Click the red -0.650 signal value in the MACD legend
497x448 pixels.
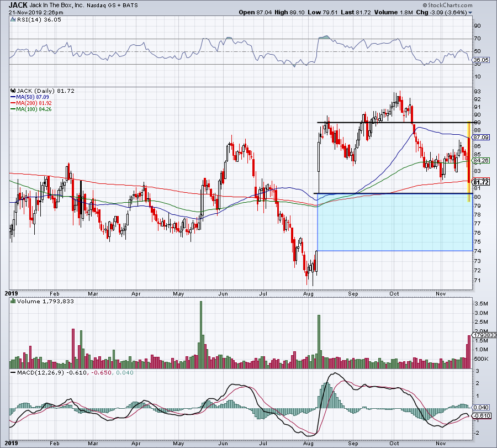click(102, 372)
